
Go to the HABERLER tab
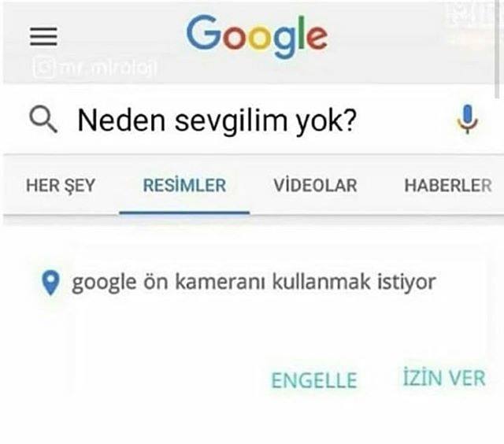448,185
